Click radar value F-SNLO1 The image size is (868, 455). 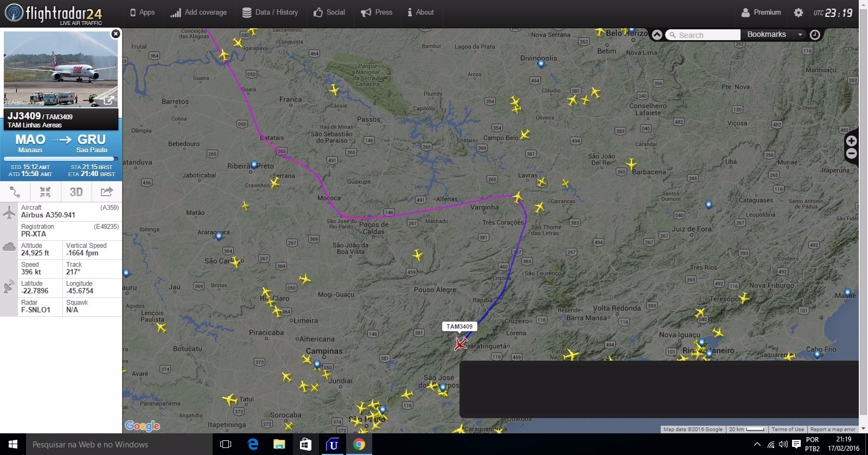36,310
